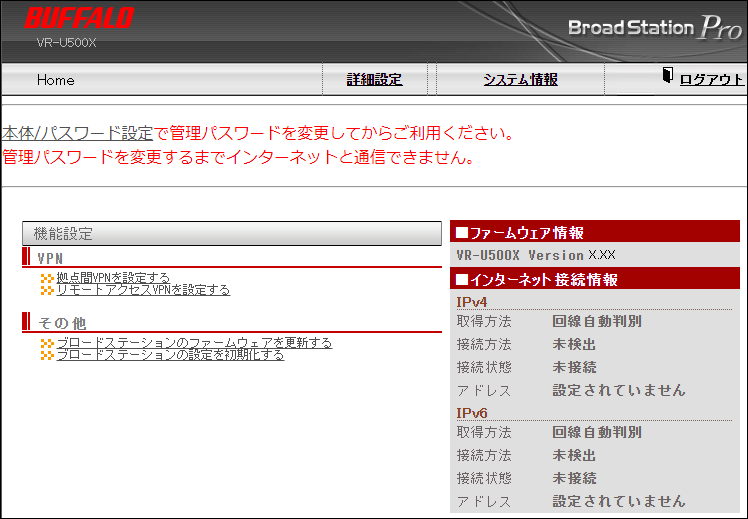Image resolution: width=748 pixels, height=519 pixels.
Task: Click the orange bullet icon beside 拠点間VPNを設定する
Action: (x=47, y=279)
